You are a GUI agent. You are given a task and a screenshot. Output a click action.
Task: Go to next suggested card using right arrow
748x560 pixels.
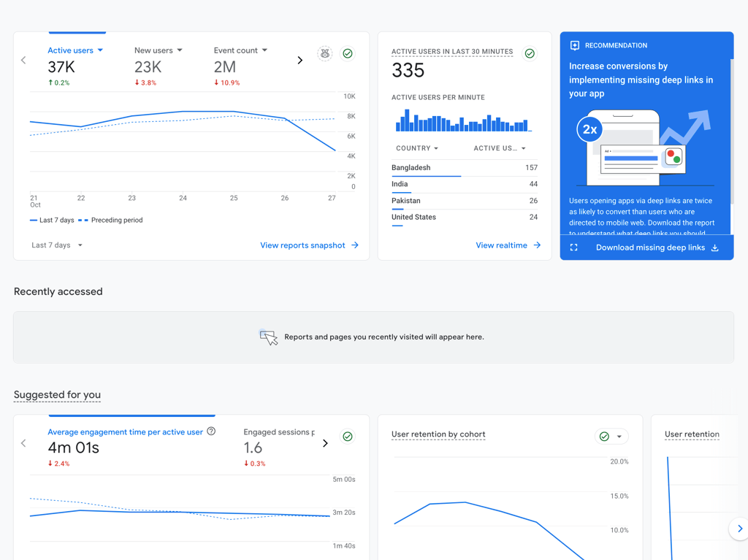(739, 529)
